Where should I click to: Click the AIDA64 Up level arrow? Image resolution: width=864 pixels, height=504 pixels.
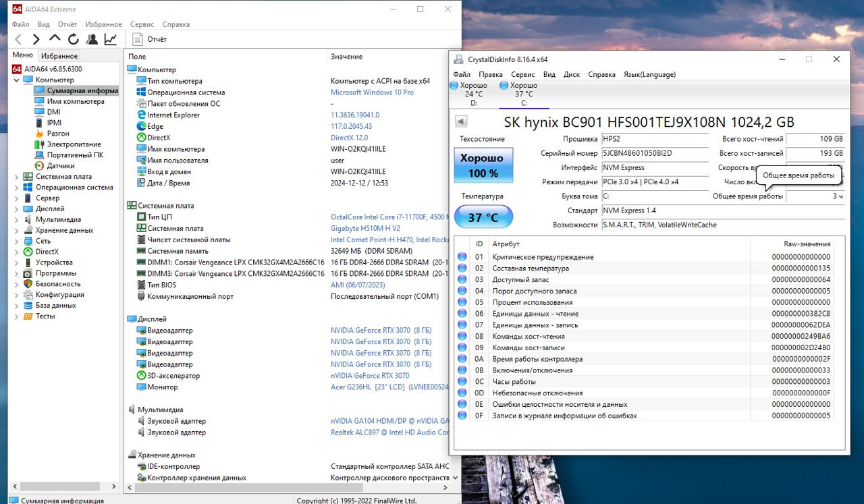(x=55, y=39)
